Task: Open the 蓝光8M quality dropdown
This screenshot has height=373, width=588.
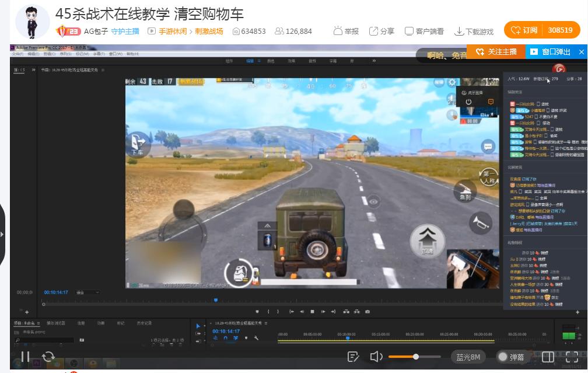Action: [x=468, y=357]
